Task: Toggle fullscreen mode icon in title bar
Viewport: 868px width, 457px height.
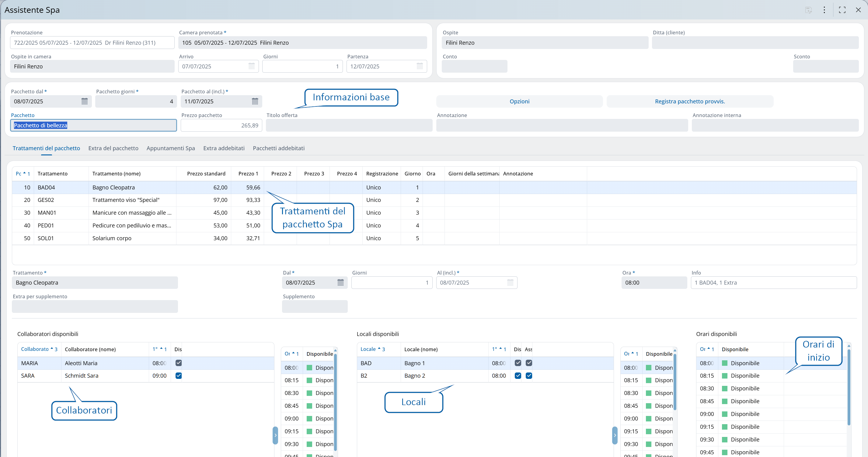Action: 842,10
